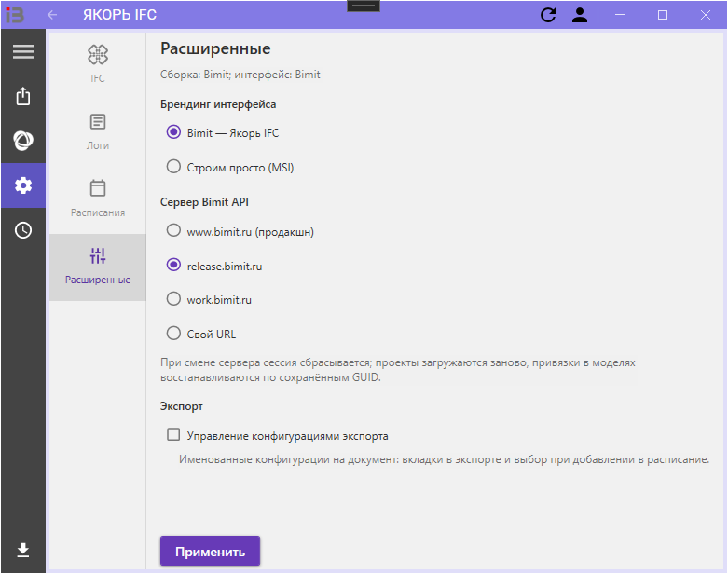Choose work.bimit.ru server option
The image size is (728, 574).
209,300
